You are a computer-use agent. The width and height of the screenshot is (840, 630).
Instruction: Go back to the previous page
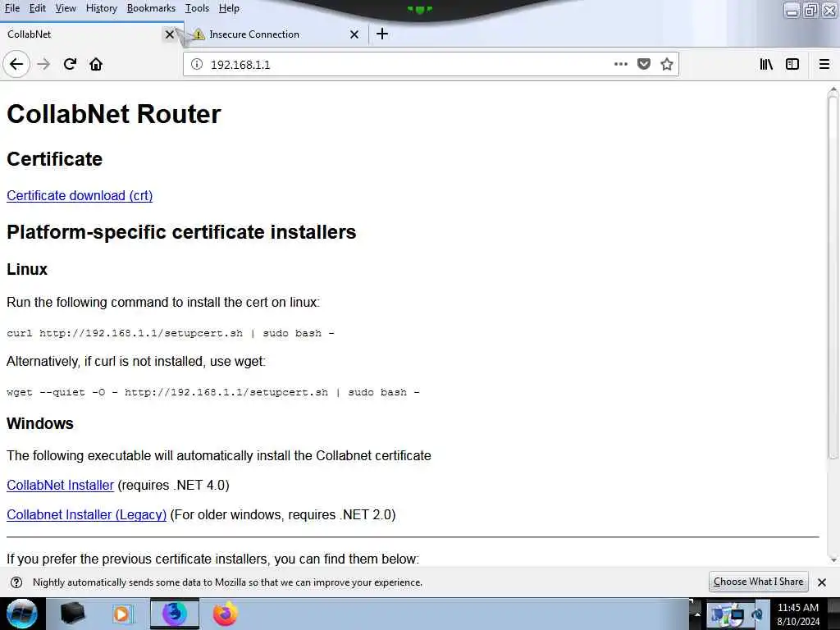(x=16, y=64)
